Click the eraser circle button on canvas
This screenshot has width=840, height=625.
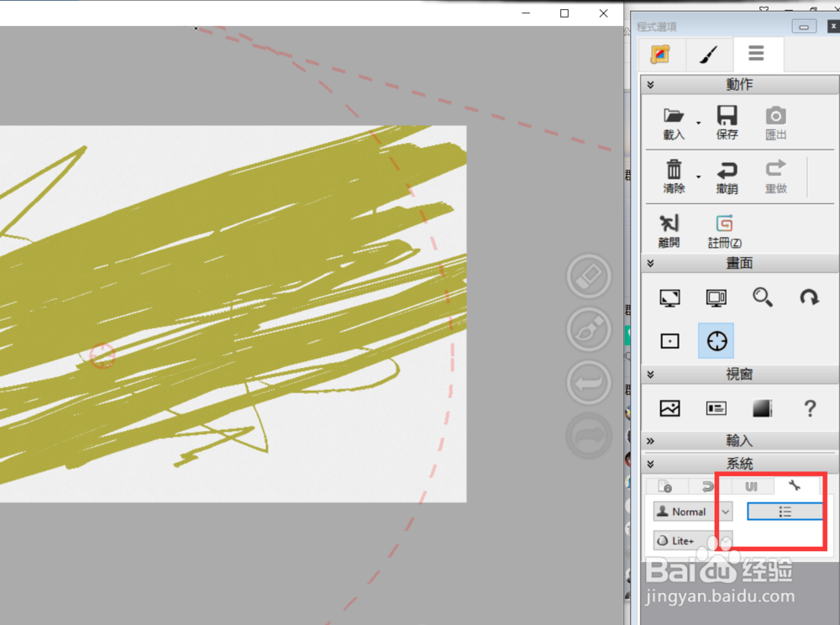click(589, 276)
